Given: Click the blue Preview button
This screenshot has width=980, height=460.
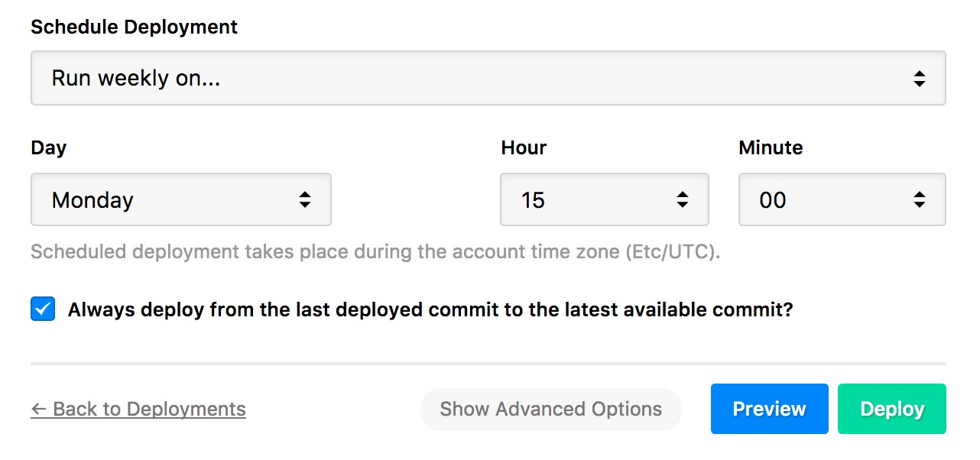Looking at the screenshot, I should pyautogui.click(x=769, y=409).
